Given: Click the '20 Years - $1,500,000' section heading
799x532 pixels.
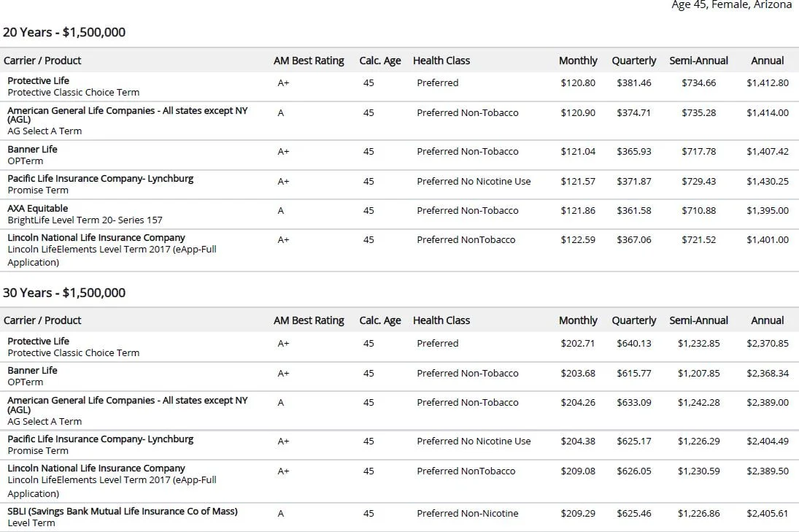Looking at the screenshot, I should pos(64,32).
